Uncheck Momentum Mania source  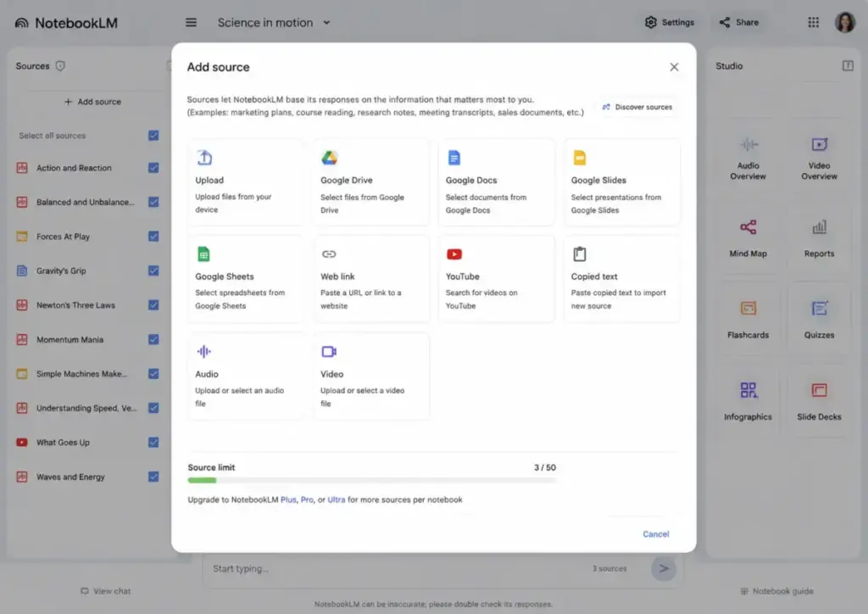point(153,339)
